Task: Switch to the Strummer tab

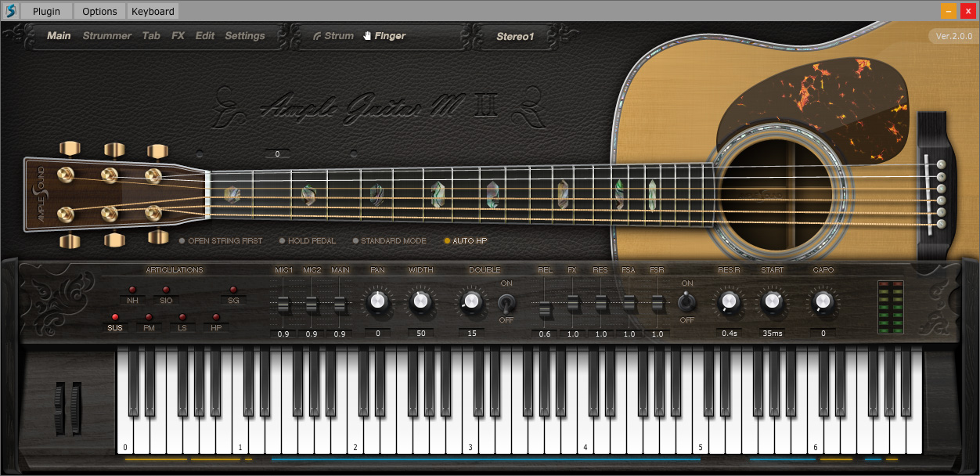Action: tap(107, 36)
